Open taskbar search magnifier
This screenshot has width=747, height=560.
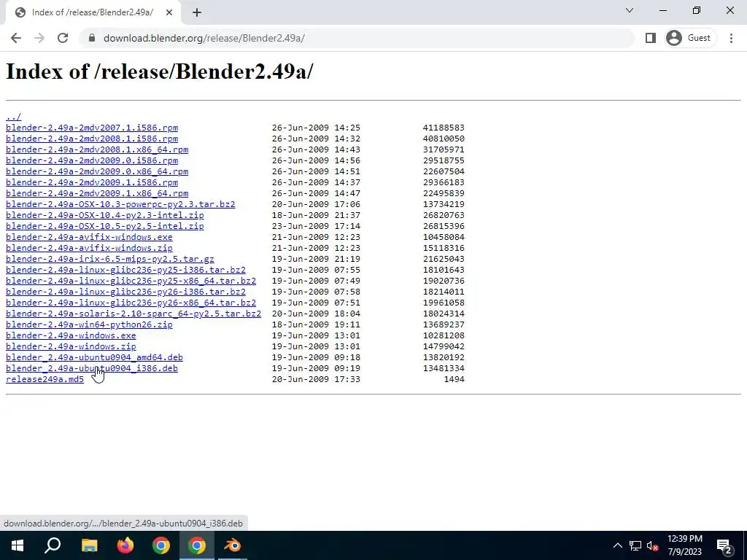pyautogui.click(x=53, y=545)
